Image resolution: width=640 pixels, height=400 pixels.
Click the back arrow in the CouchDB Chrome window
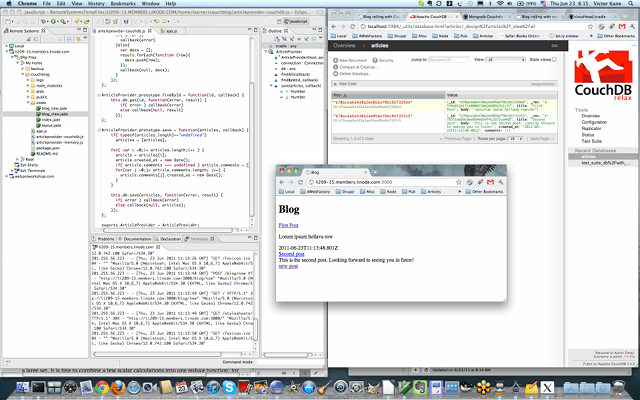[x=334, y=27]
